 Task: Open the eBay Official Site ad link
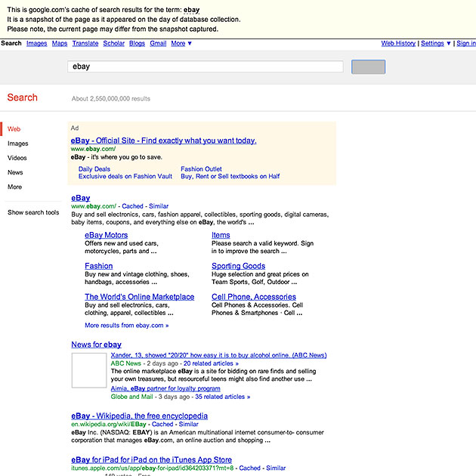pyautogui.click(x=164, y=141)
